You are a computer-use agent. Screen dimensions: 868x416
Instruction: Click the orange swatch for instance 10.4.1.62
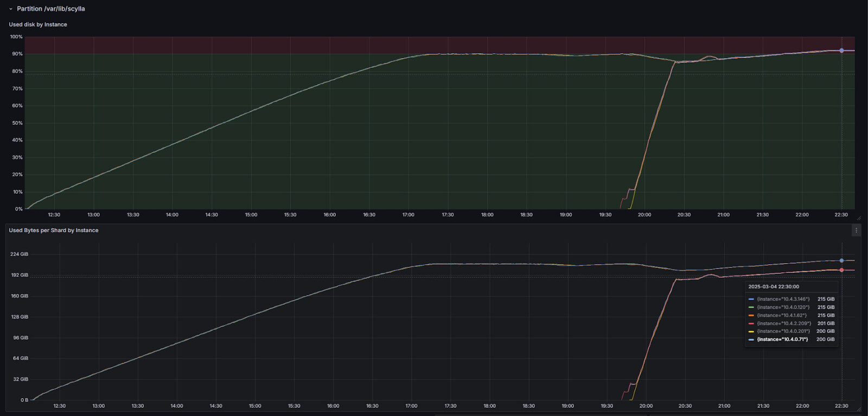751,315
